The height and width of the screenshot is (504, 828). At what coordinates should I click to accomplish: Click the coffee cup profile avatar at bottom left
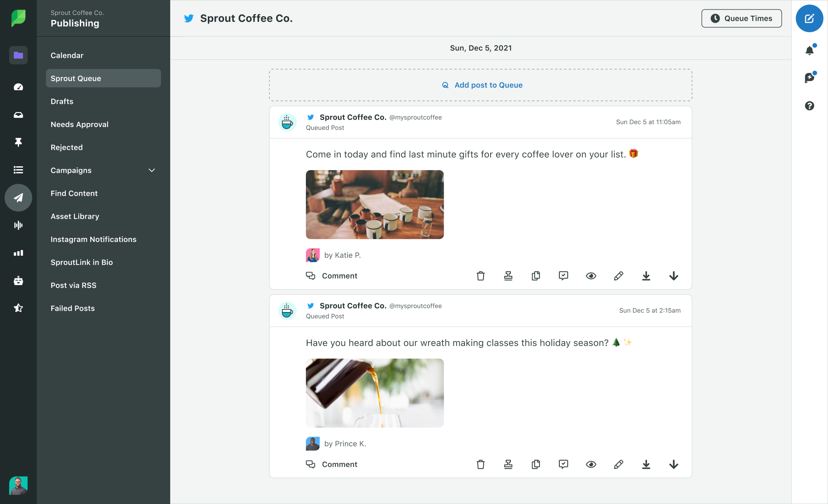287,310
